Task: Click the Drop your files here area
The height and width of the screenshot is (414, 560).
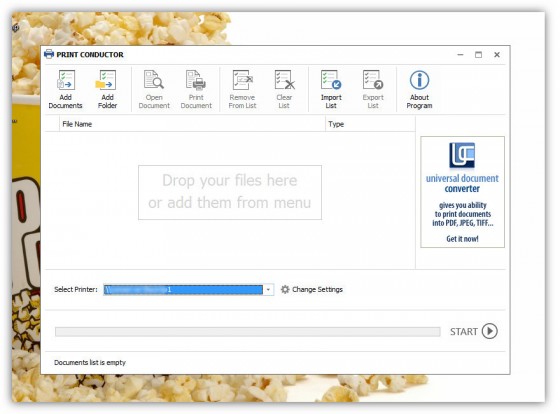Action: (230, 192)
